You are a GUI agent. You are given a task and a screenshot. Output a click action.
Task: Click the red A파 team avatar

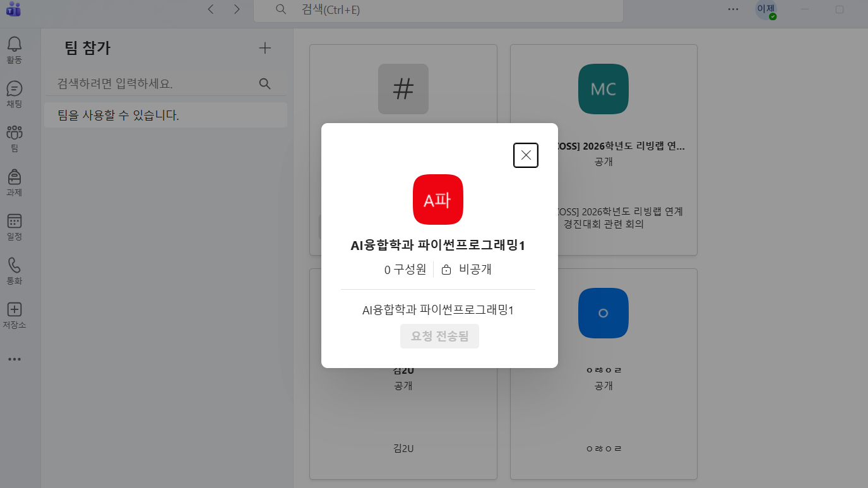pyautogui.click(x=438, y=199)
